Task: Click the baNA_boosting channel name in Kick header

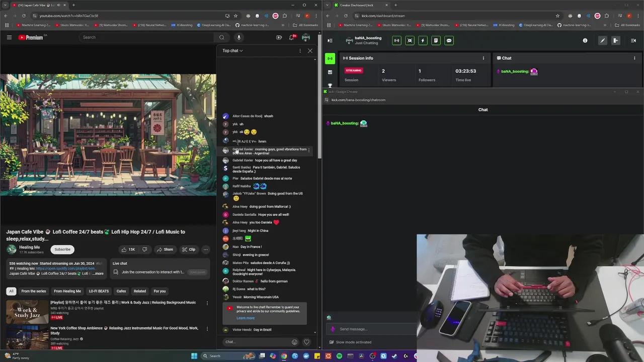Action: [x=368, y=38]
